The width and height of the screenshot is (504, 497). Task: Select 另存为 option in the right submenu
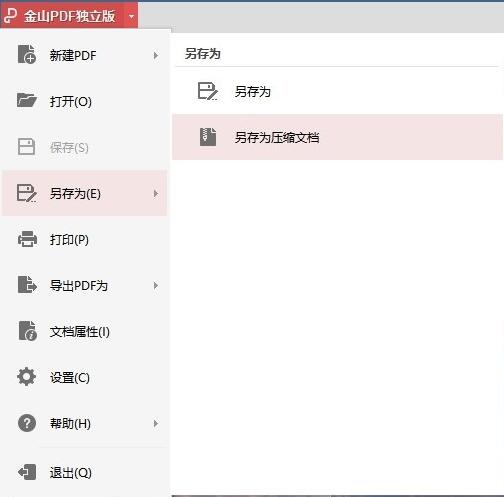(337, 91)
